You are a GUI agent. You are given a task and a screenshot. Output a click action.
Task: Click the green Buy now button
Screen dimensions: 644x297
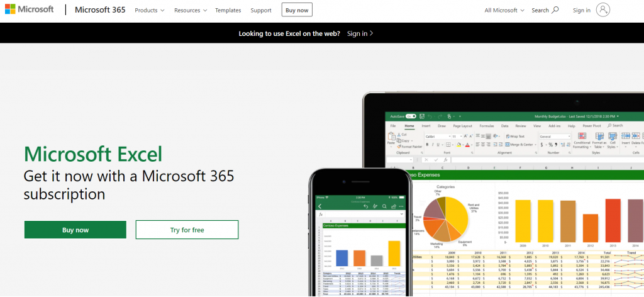pos(75,230)
